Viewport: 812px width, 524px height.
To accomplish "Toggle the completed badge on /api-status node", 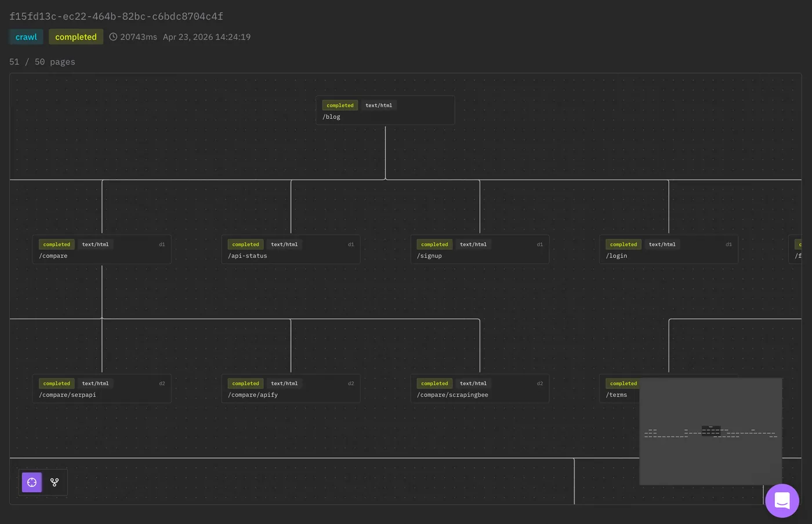I will pos(245,244).
